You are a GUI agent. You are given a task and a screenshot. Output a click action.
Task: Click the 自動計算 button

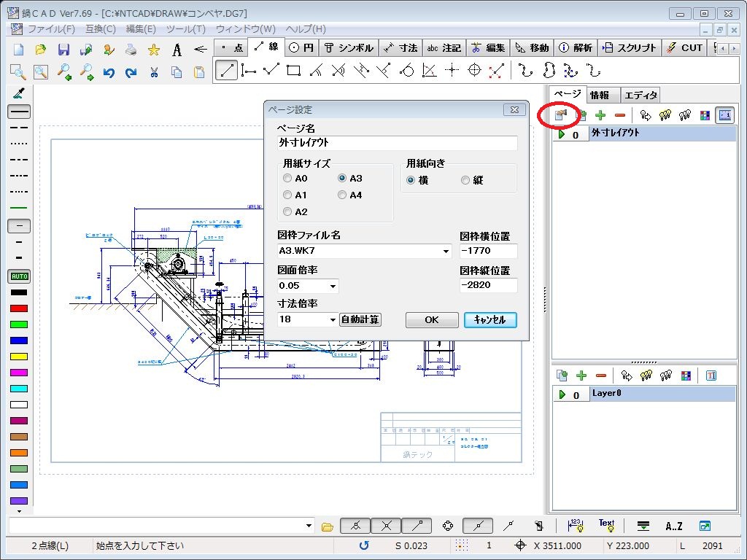[x=360, y=319]
